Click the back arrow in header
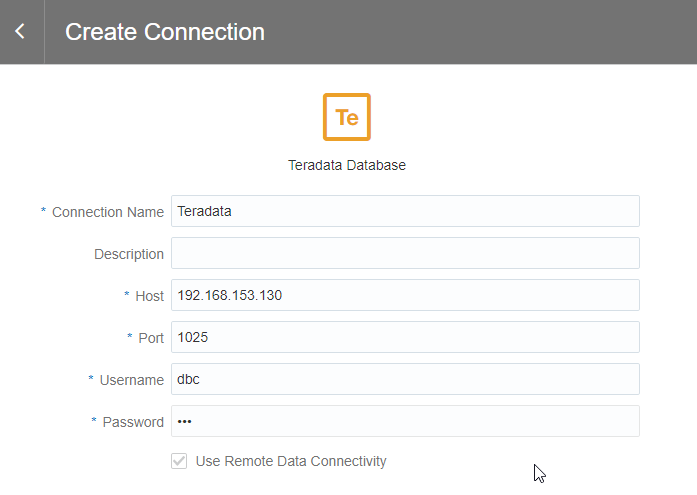697x495 pixels. pos(20,32)
